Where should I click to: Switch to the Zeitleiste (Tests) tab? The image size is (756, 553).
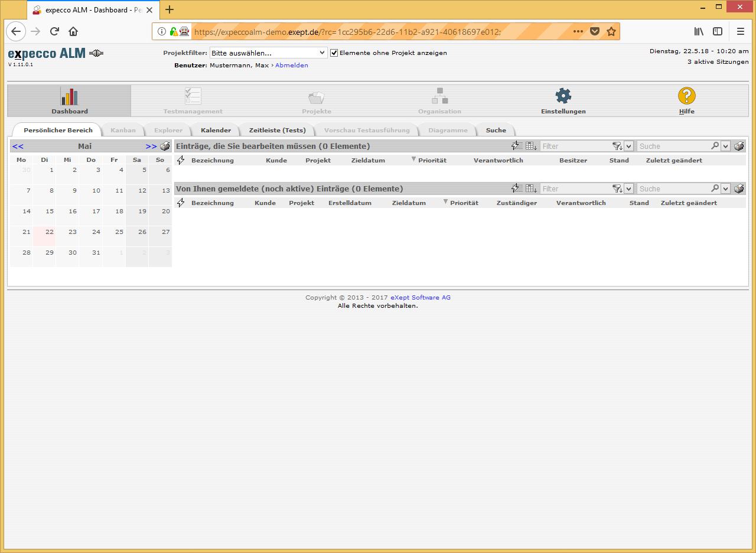[x=277, y=130]
